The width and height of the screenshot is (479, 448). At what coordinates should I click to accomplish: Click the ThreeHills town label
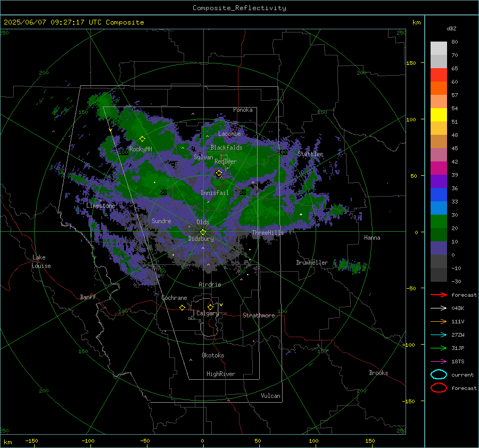click(x=268, y=233)
